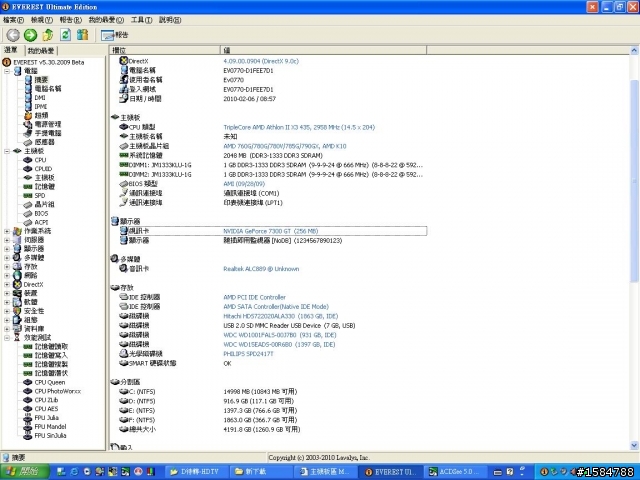The image size is (640, 480).
Task: Collapse the Computer tree node
Action: 7,71
